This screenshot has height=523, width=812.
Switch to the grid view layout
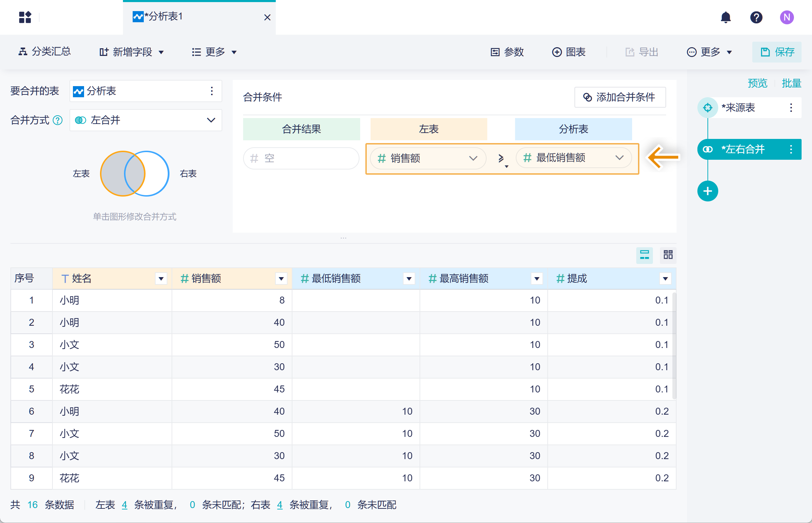tap(668, 255)
